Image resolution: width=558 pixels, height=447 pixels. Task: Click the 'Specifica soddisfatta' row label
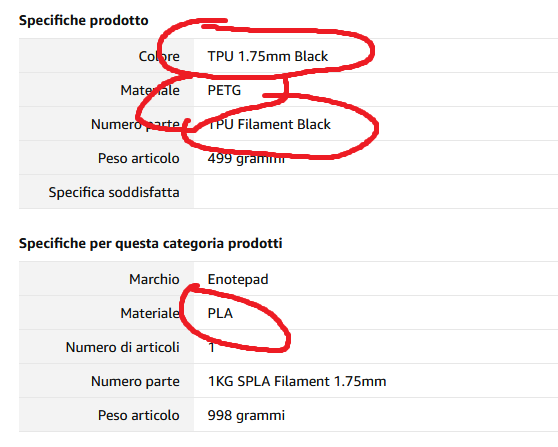114,193
